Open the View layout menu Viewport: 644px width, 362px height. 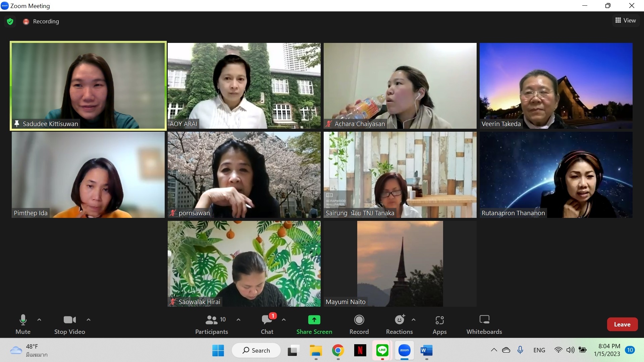pos(626,20)
